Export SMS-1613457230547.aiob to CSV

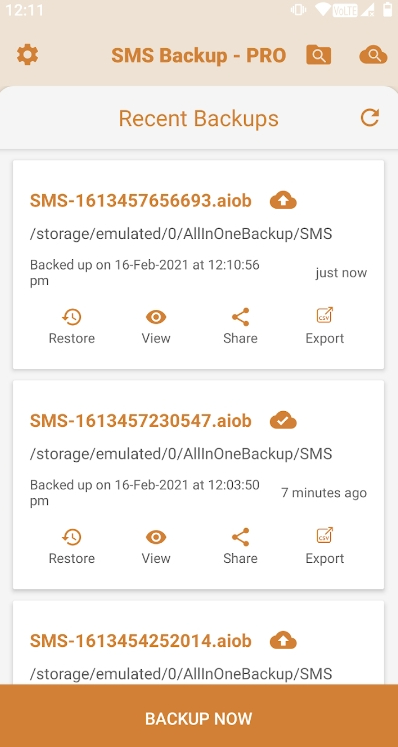tap(325, 546)
